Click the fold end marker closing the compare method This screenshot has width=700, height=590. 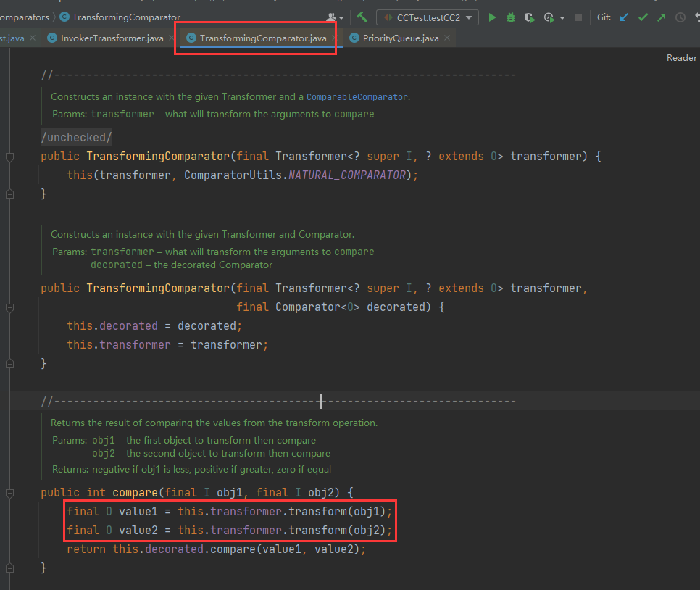pos(9,568)
